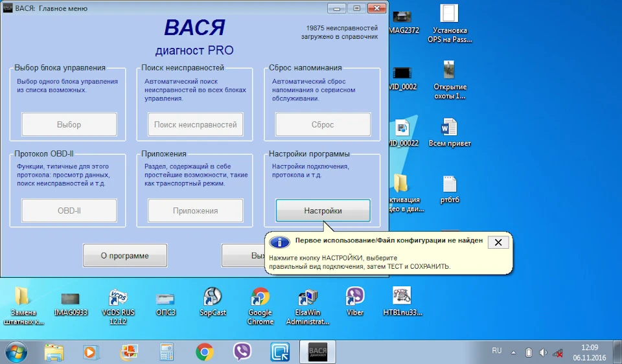Open Viber from the taskbar

click(242, 352)
